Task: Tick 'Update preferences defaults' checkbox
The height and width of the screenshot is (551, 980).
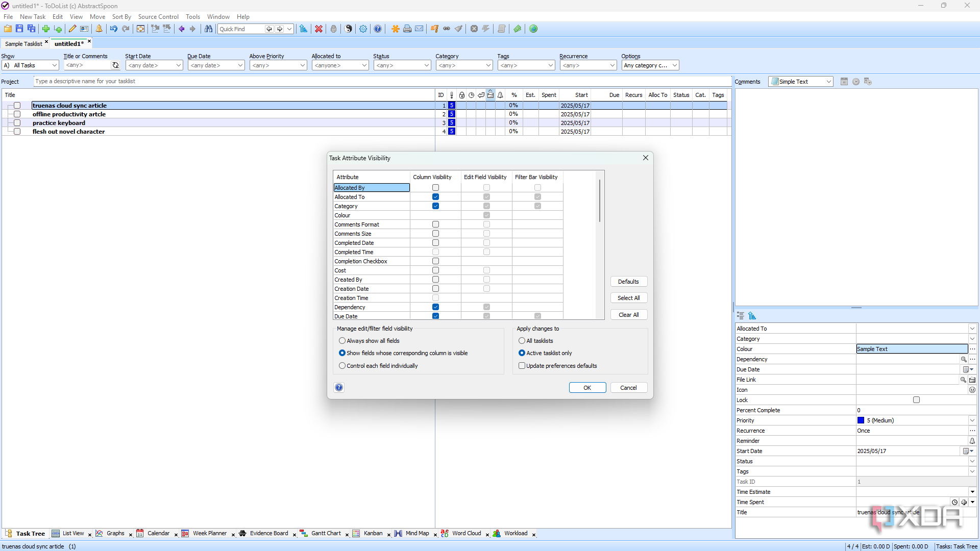Action: coord(522,366)
